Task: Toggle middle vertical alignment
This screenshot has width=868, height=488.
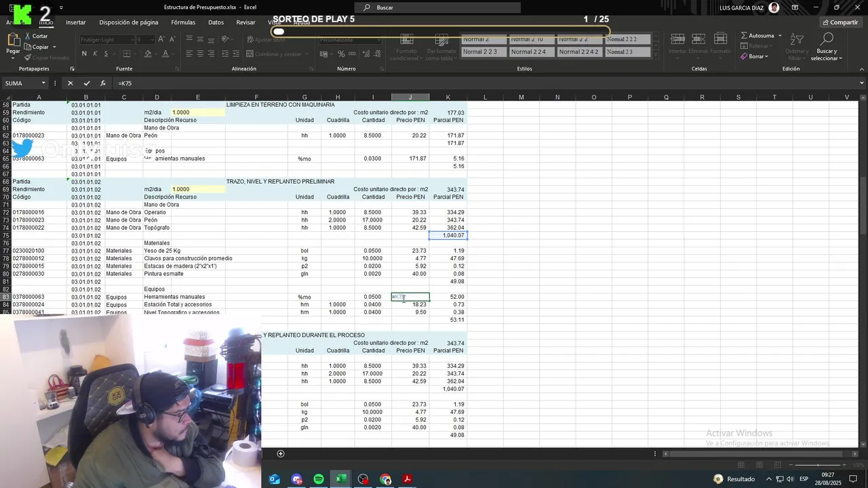Action: pos(201,39)
